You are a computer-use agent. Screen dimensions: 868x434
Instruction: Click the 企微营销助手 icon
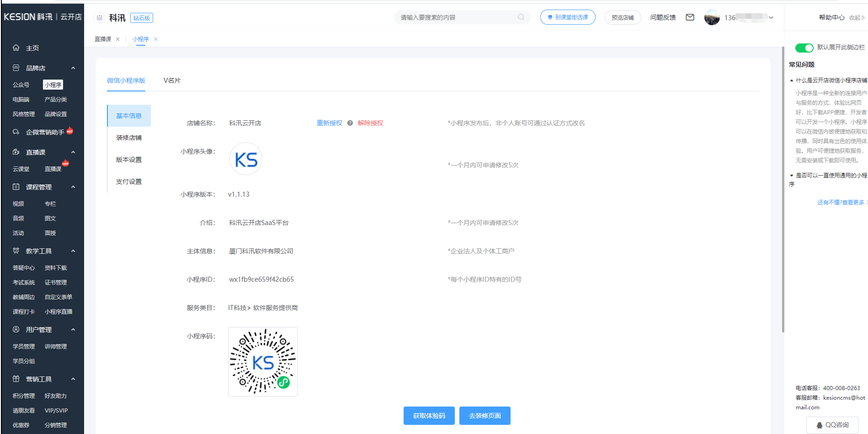(x=16, y=132)
